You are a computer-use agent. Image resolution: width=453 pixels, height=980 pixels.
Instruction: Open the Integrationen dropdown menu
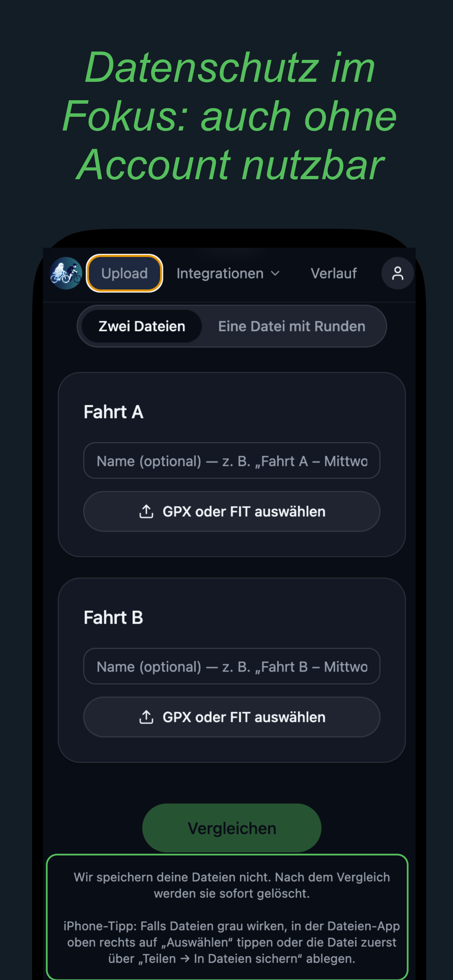(x=228, y=273)
